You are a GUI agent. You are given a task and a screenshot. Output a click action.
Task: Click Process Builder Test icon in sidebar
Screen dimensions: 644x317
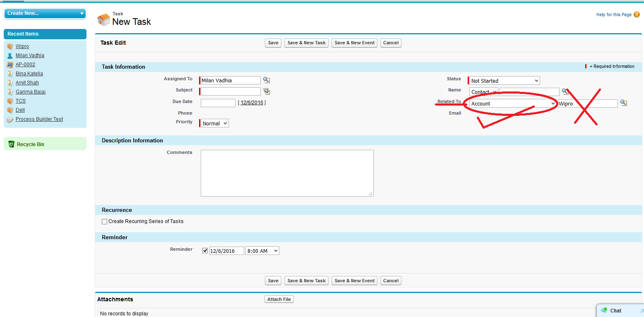point(10,119)
